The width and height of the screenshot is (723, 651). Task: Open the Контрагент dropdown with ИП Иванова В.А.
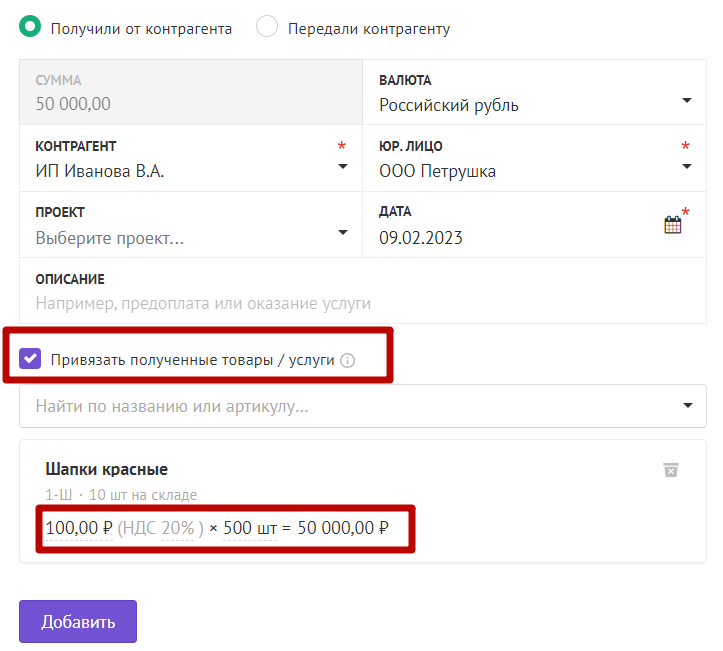pos(191,158)
